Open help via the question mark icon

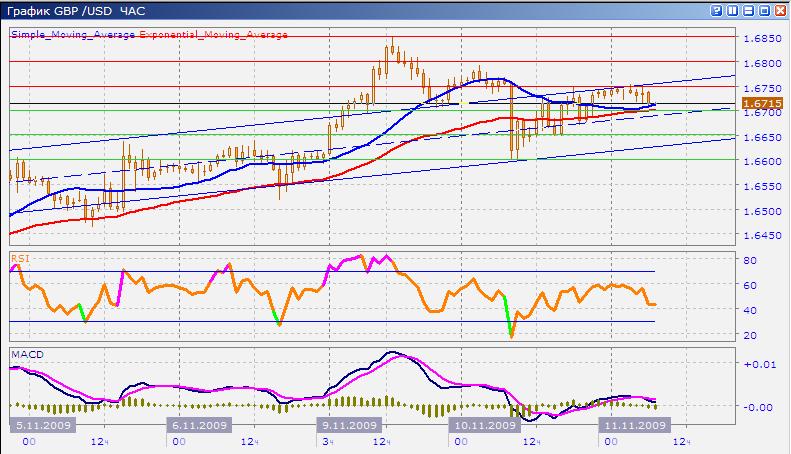716,10
